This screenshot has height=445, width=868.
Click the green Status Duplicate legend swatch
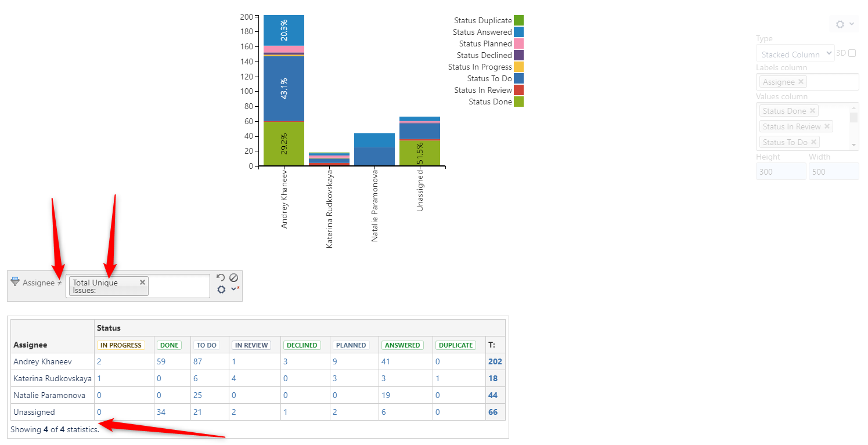519,20
